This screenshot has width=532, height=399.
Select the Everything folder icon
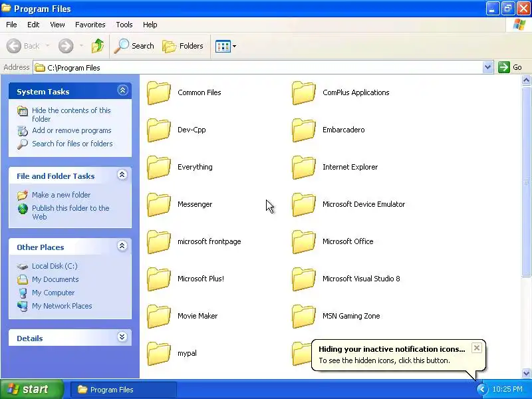(x=159, y=168)
